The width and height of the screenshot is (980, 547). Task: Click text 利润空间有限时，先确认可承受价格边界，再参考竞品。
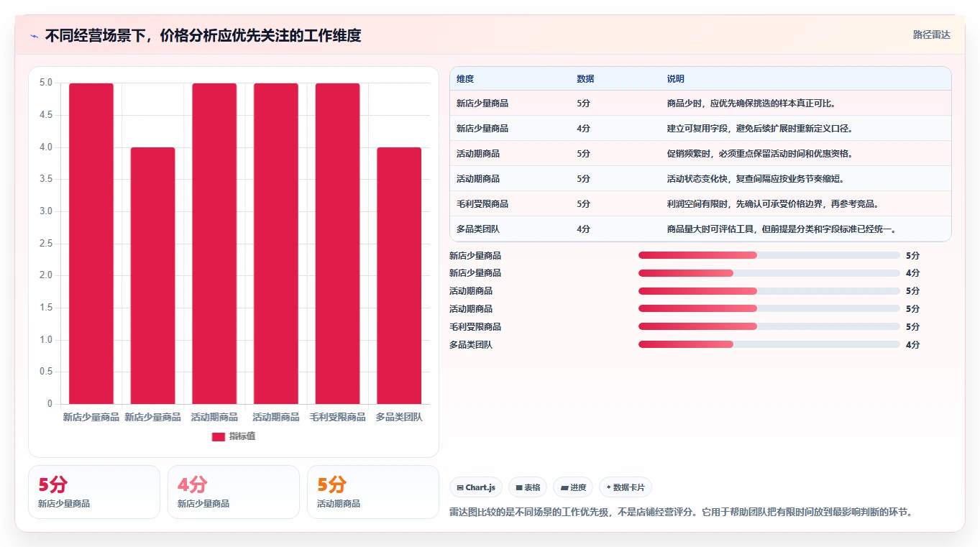tap(773, 204)
